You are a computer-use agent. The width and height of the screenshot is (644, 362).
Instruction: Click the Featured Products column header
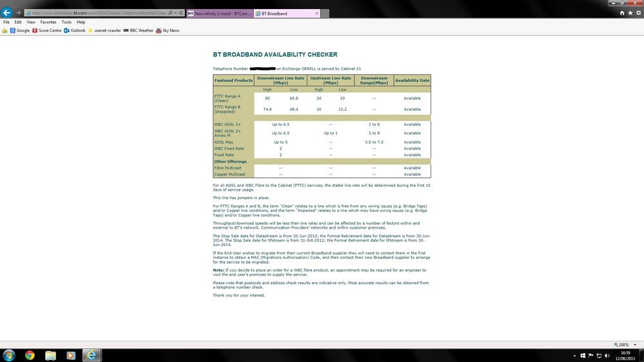(x=233, y=81)
